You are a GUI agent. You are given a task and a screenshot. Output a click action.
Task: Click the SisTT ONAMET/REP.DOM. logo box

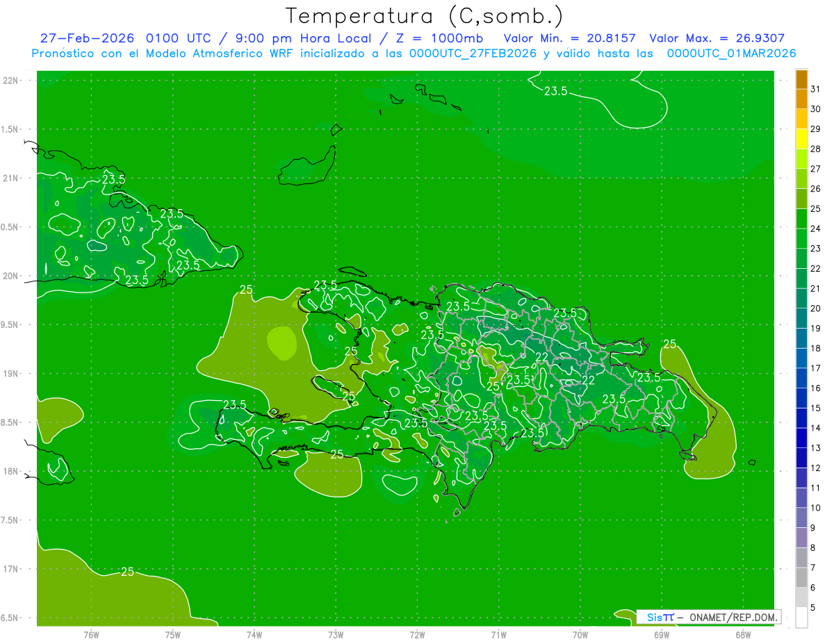[708, 617]
